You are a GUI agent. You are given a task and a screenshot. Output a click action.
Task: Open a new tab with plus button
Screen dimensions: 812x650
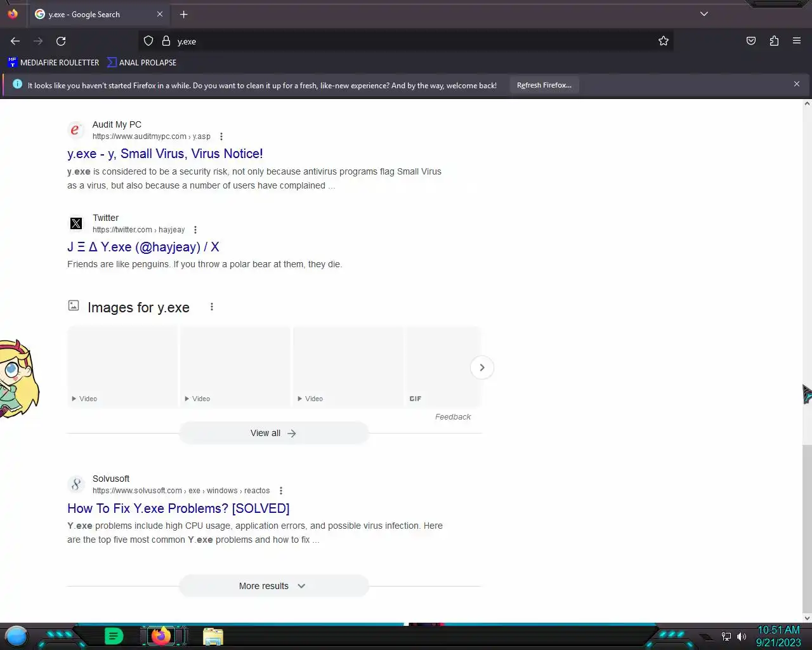pyautogui.click(x=183, y=14)
